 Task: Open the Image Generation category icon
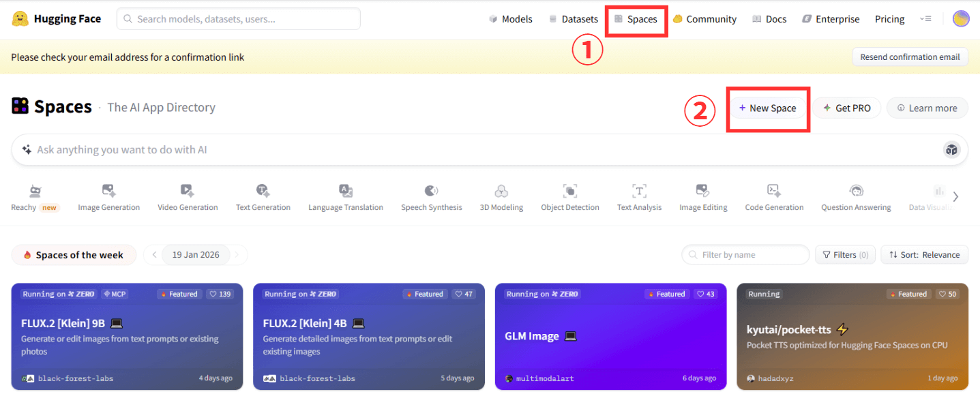click(108, 192)
